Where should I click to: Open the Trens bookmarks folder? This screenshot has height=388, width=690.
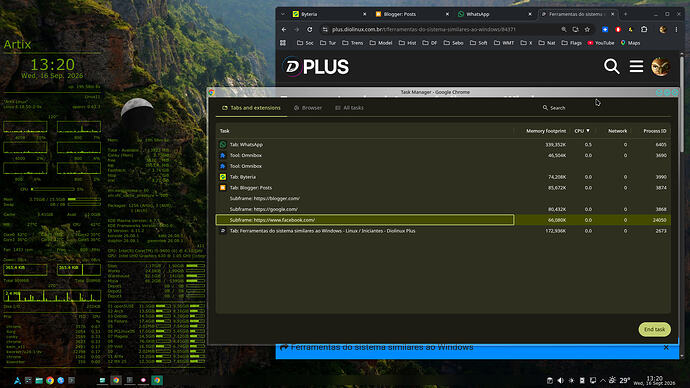click(352, 43)
